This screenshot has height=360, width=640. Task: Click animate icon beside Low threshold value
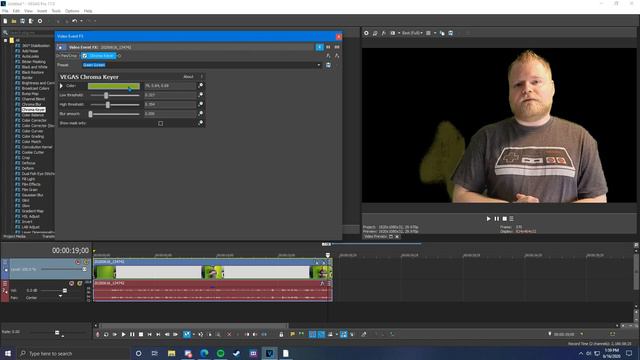[x=200, y=95]
